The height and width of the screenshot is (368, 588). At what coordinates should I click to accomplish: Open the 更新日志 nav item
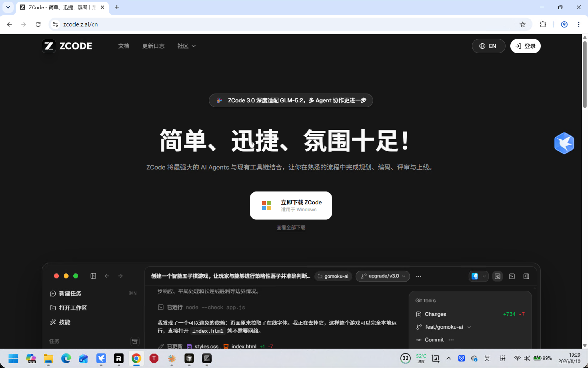(153, 46)
